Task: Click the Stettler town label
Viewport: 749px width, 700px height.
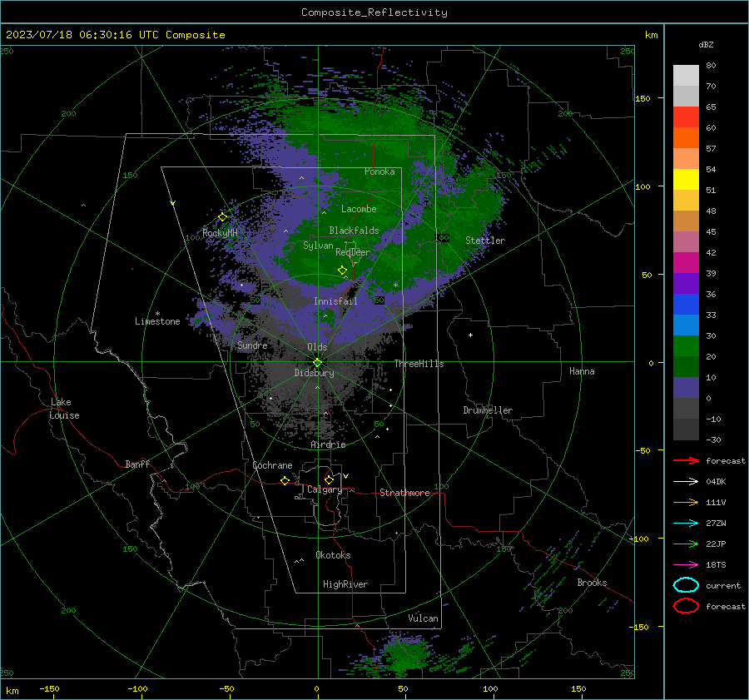Action: (485, 241)
